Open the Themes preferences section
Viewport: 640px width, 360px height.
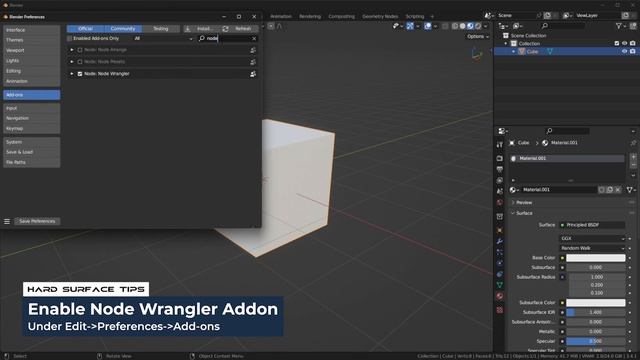(31, 40)
